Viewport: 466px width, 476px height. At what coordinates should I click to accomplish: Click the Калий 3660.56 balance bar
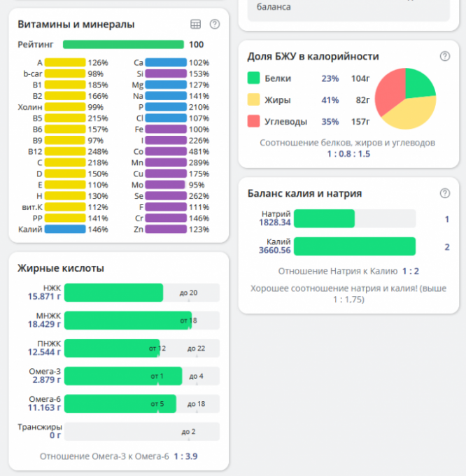coord(355,246)
